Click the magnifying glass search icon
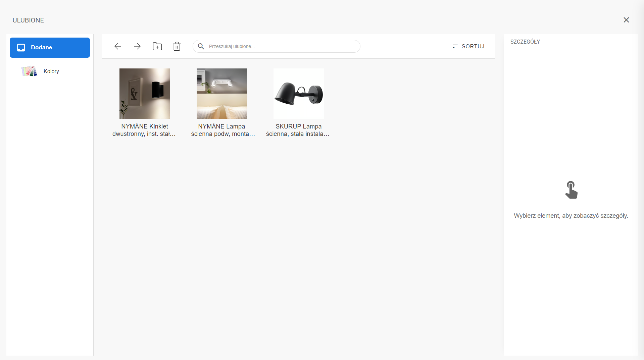The height and width of the screenshot is (360, 644). coord(201,46)
